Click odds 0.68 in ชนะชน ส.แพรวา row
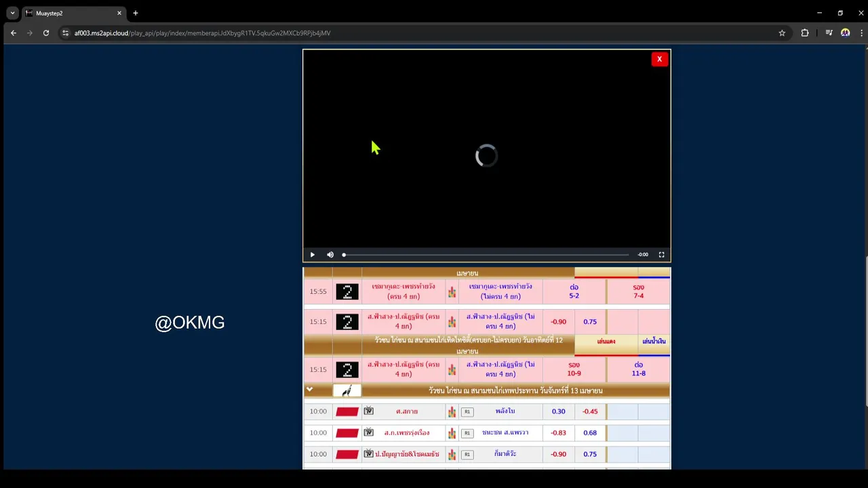Viewport: 868px width, 488px height. (590, 433)
